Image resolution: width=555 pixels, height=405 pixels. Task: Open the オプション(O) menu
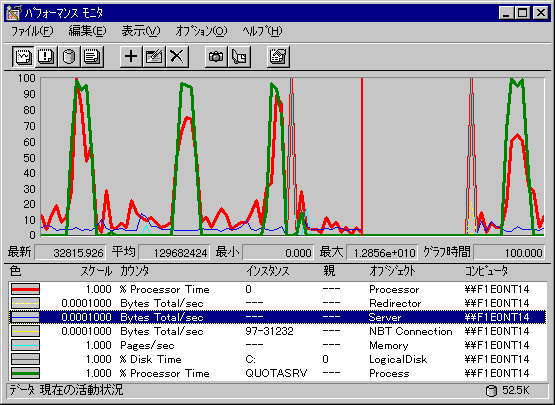point(201,31)
